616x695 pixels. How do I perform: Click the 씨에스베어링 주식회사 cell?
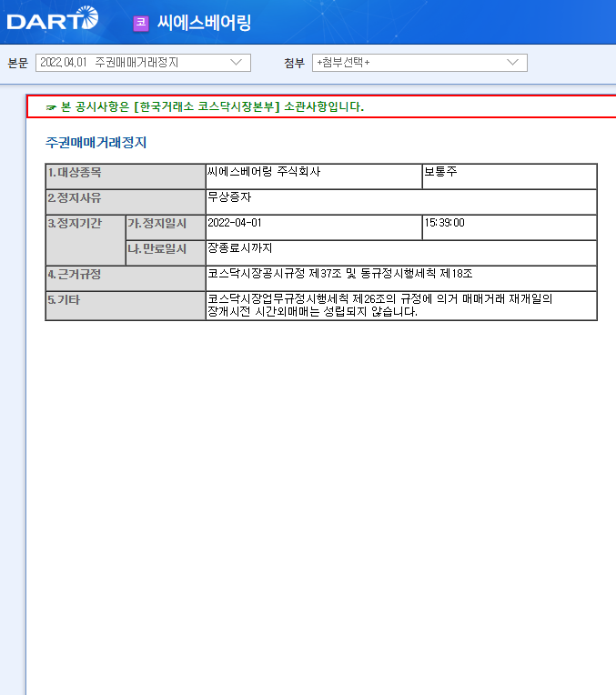(314, 176)
